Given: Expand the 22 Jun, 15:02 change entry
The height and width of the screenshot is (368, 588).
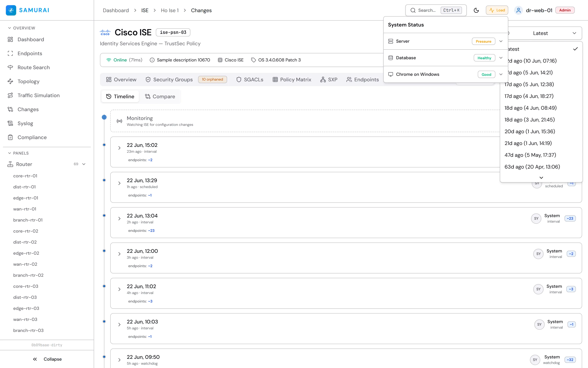Looking at the screenshot, I should 119,148.
